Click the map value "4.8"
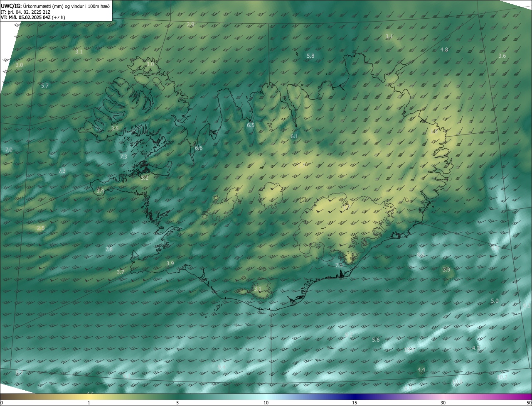Screen dimensions: 532x406 (x=444, y=49)
